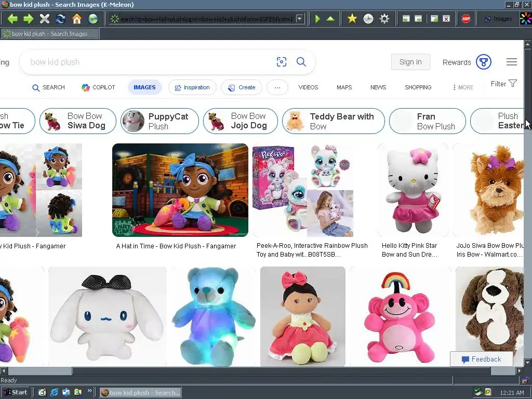Select the IMAGES tab

[144, 87]
